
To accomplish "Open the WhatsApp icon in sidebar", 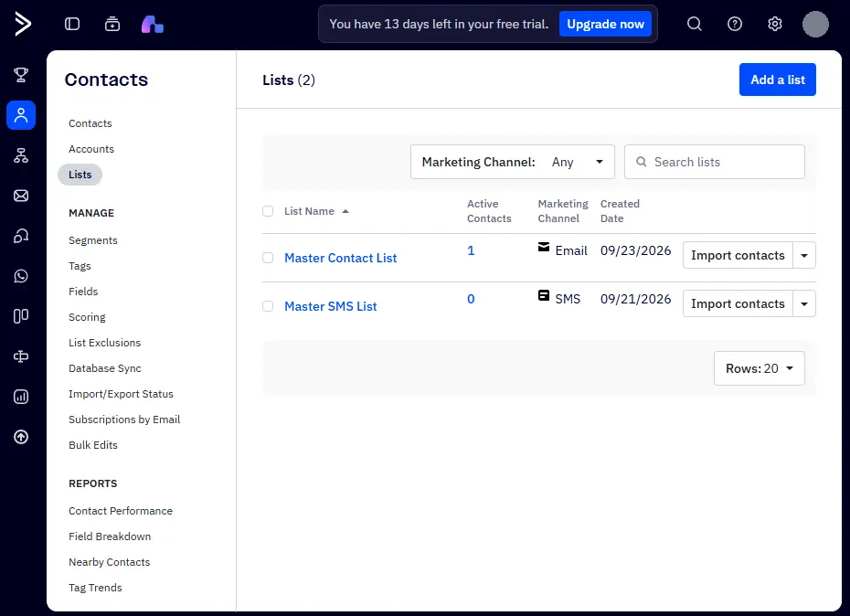I will 21,276.
